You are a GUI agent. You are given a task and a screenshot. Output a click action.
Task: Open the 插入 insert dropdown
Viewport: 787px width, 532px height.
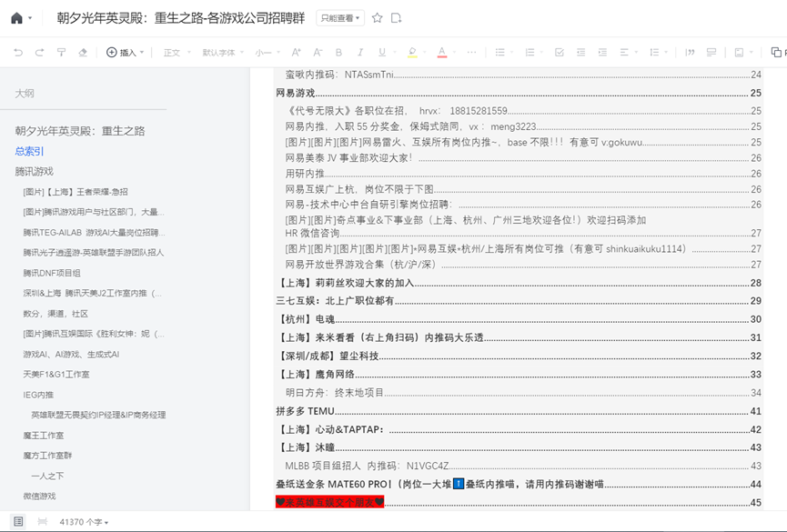(x=126, y=53)
